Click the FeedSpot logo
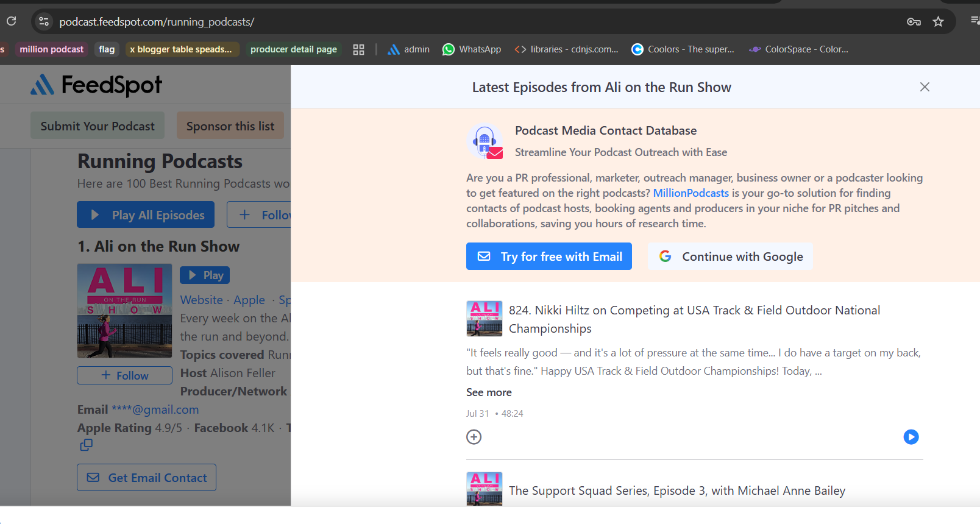 coord(96,85)
